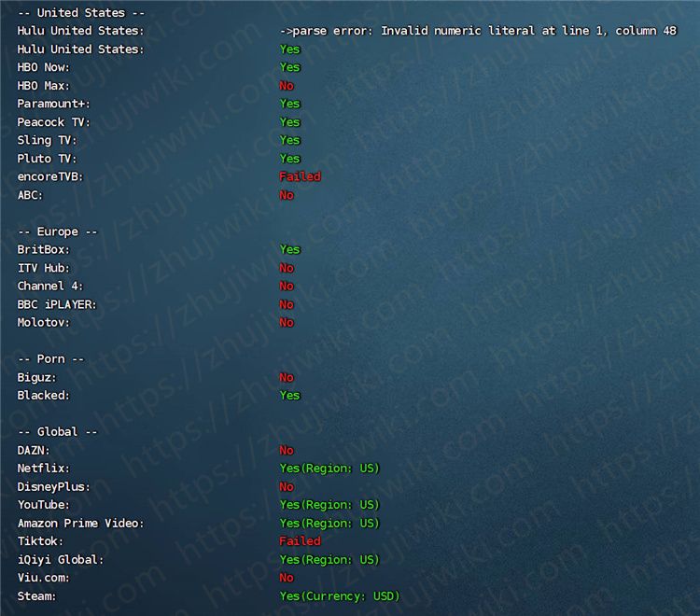The width and height of the screenshot is (700, 616).
Task: Click the "BritBox:" label
Action: [44, 249]
